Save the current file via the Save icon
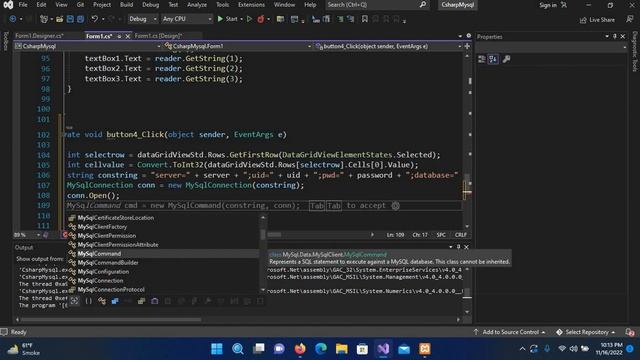Viewport: 640px width, 360px height. click(70, 19)
